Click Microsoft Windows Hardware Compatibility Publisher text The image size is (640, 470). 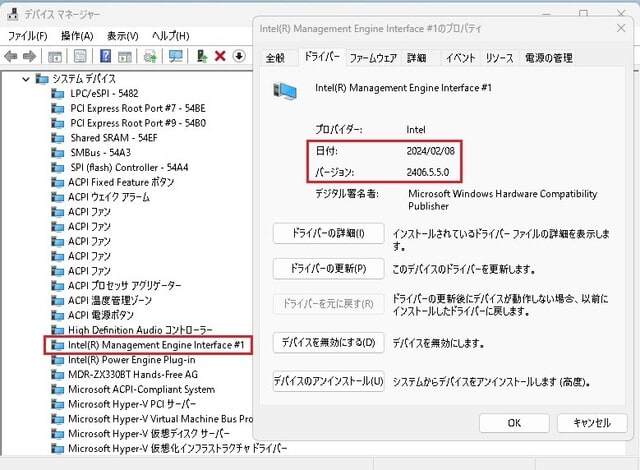(502, 200)
